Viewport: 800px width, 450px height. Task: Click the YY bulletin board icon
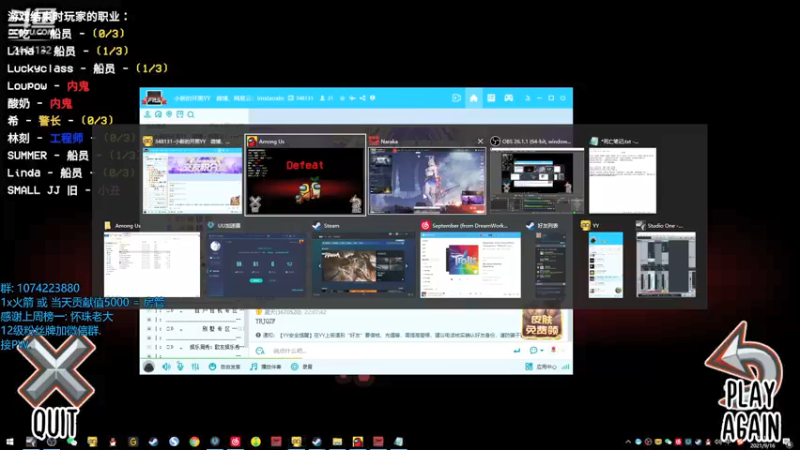coord(180,114)
